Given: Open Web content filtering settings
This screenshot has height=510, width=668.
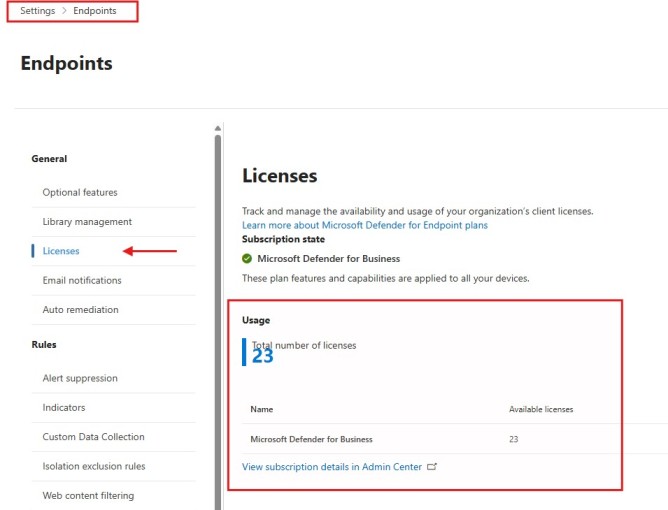Looking at the screenshot, I should click(x=88, y=496).
